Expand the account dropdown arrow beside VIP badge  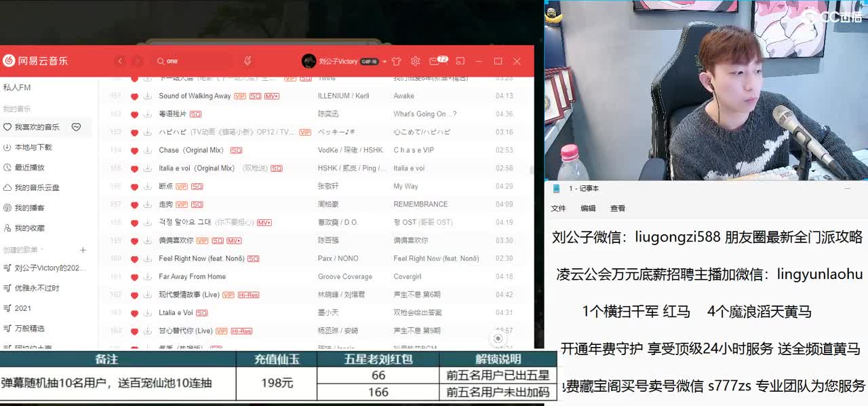[384, 61]
